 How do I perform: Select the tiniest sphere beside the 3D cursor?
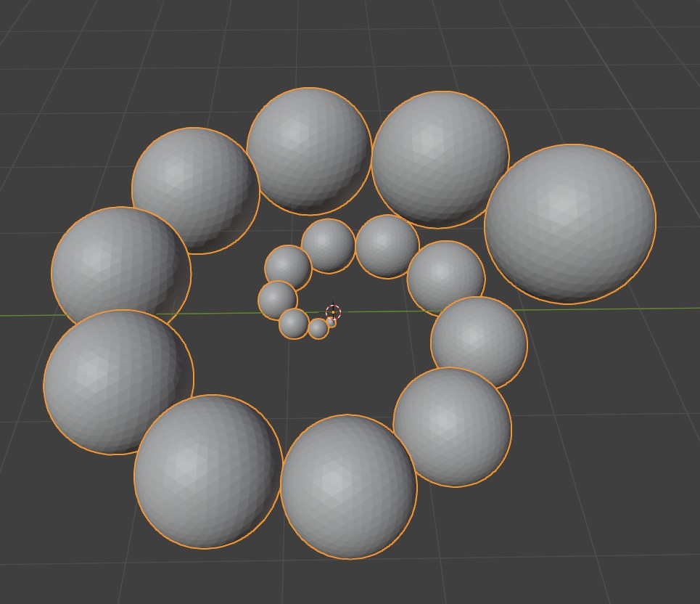coord(332,322)
